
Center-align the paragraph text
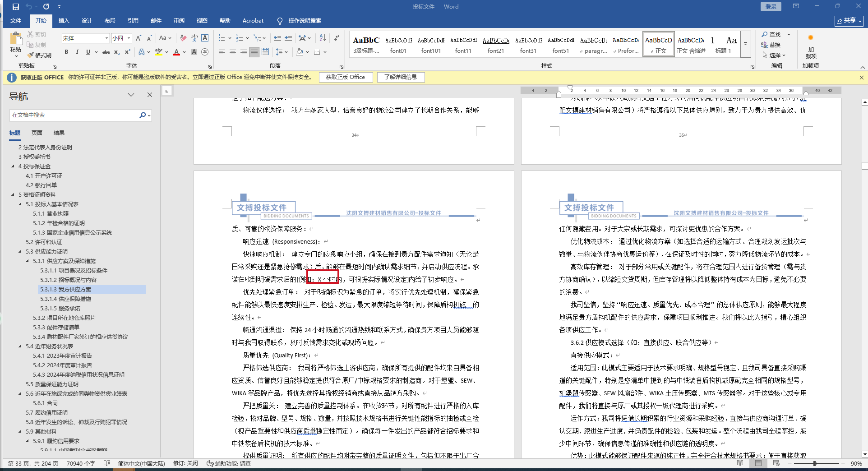[x=233, y=52]
